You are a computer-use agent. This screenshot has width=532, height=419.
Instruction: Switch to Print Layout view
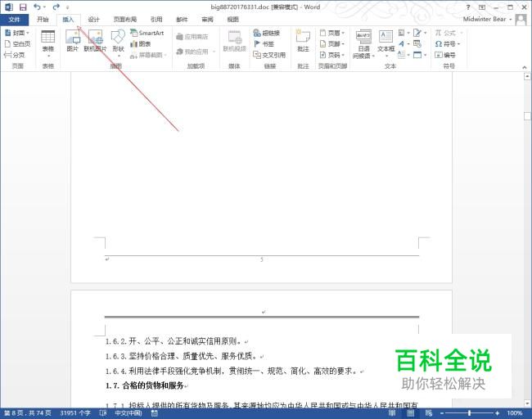pos(411,413)
